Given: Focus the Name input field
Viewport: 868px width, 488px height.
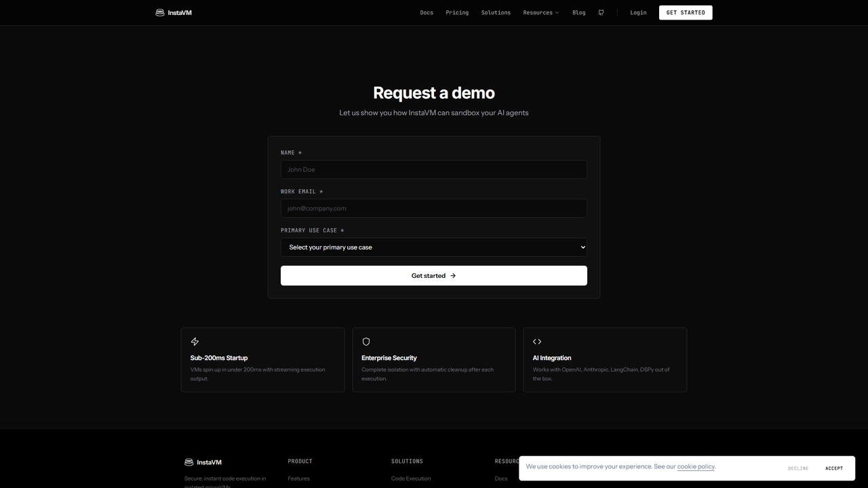Looking at the screenshot, I should point(434,169).
